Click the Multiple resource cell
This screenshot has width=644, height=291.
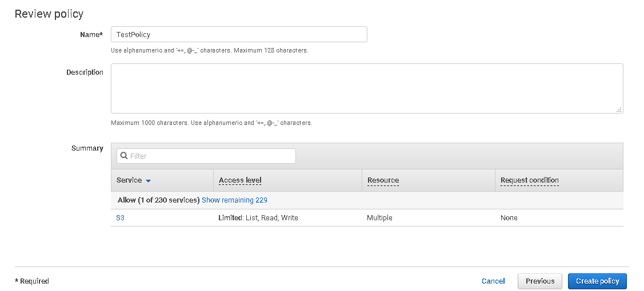(x=379, y=218)
